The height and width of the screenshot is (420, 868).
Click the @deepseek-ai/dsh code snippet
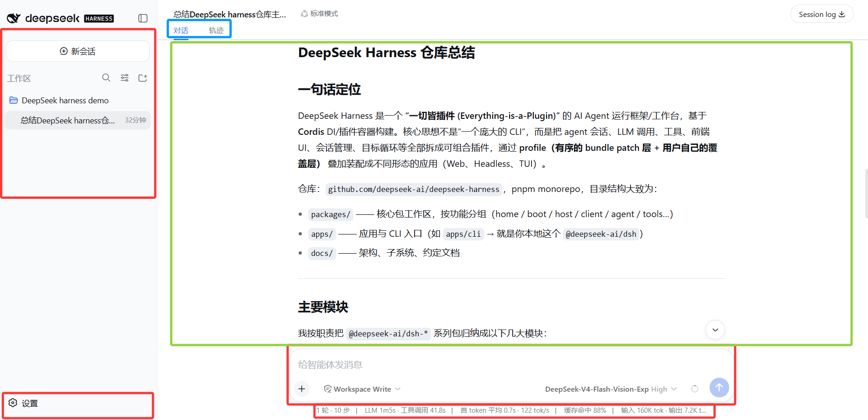coord(601,234)
